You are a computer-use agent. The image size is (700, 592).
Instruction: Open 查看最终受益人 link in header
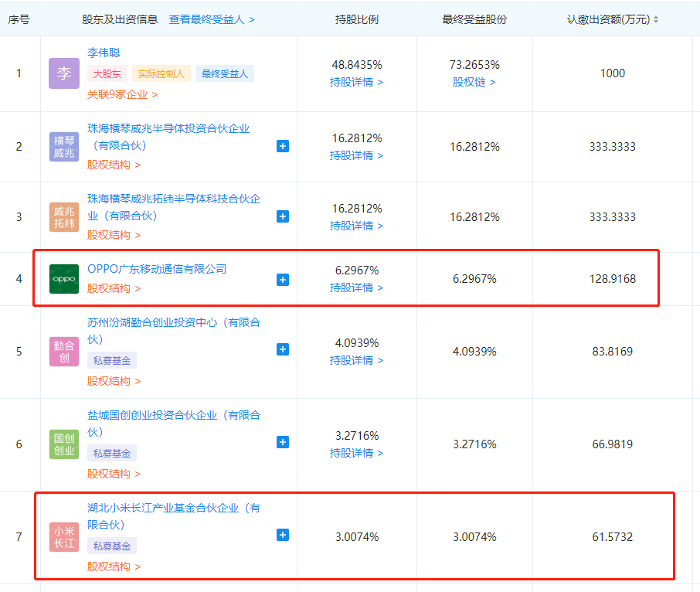coord(212,19)
